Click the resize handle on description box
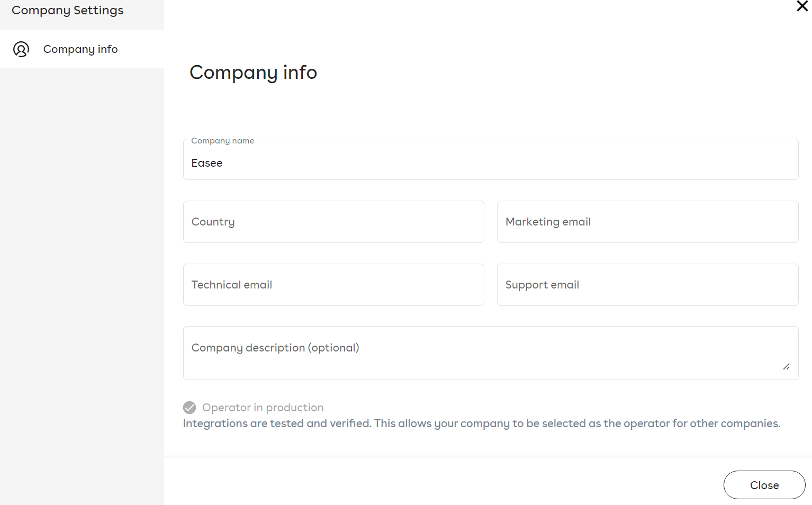 (x=787, y=366)
